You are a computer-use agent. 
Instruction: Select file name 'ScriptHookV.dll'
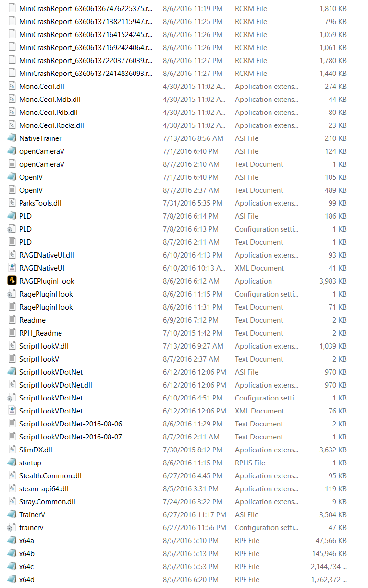point(44,346)
